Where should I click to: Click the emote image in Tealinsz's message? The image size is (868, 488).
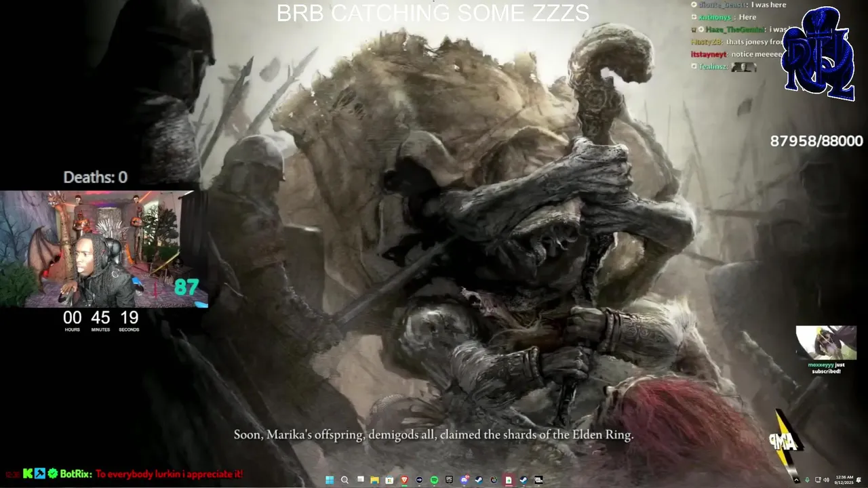tap(745, 66)
